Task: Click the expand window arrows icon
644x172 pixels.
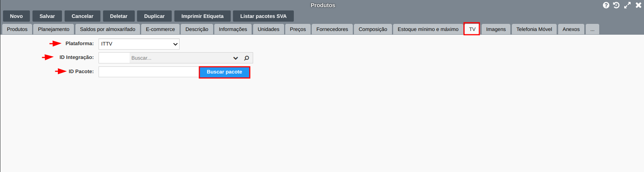Action: 627,5
